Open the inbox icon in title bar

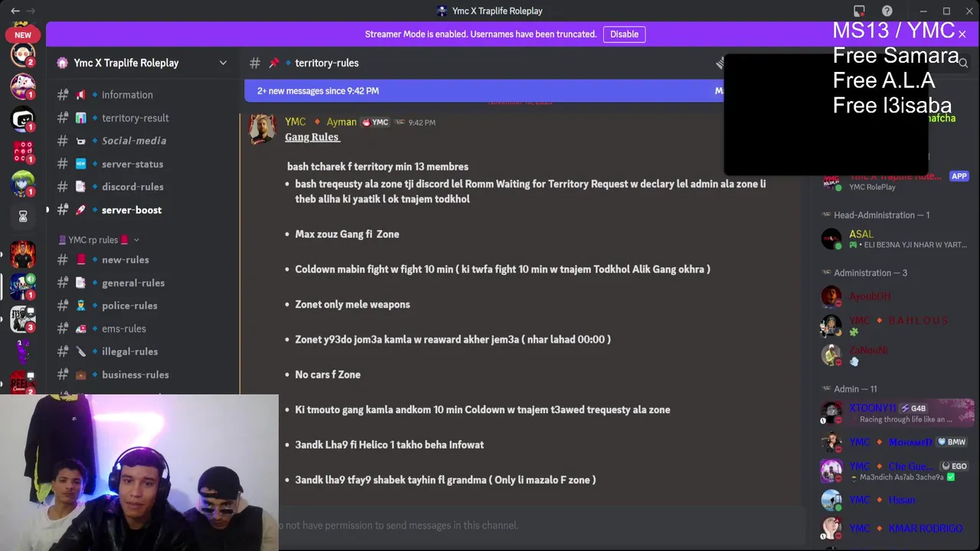coord(859,11)
